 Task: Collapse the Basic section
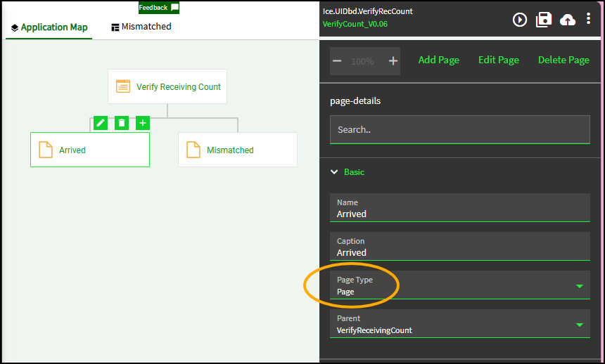334,172
